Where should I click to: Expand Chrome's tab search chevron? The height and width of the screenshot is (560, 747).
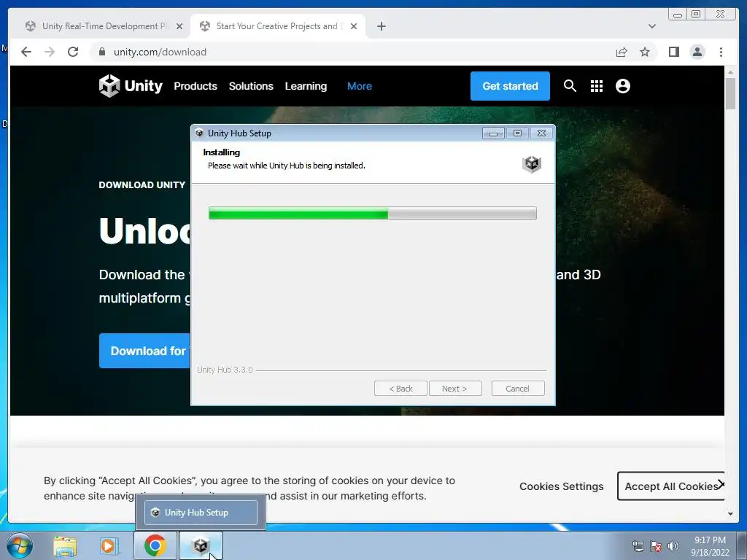tap(651, 26)
